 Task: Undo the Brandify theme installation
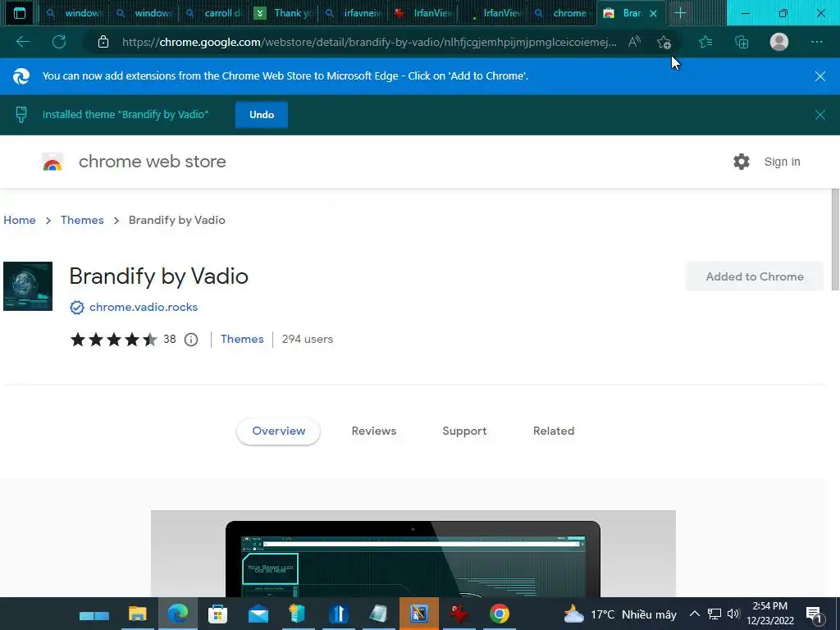(262, 115)
